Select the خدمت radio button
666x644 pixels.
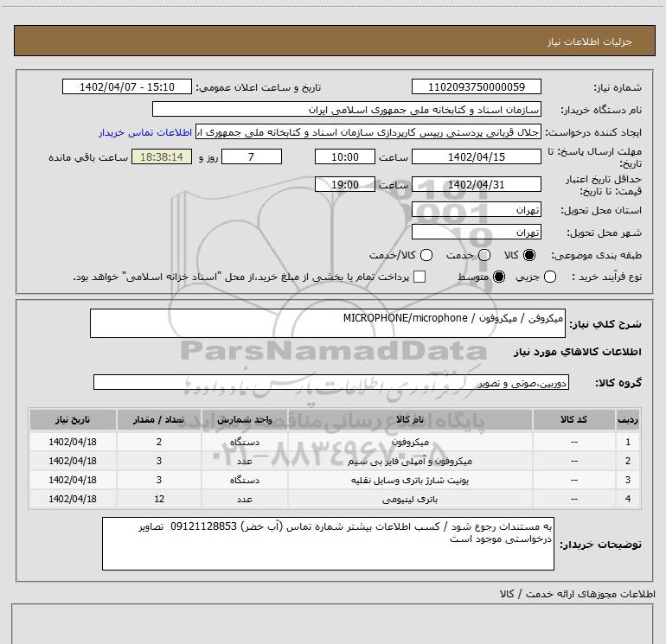tap(484, 255)
